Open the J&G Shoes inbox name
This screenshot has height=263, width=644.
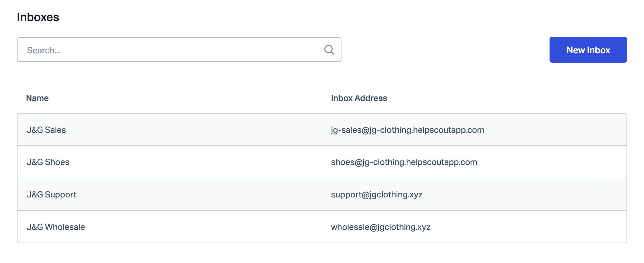pos(48,162)
